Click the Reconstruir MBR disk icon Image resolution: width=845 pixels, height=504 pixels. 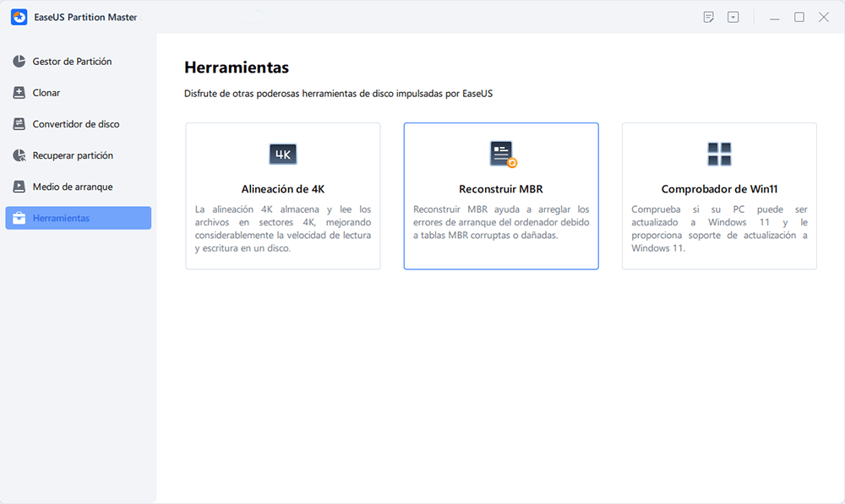pos(503,154)
